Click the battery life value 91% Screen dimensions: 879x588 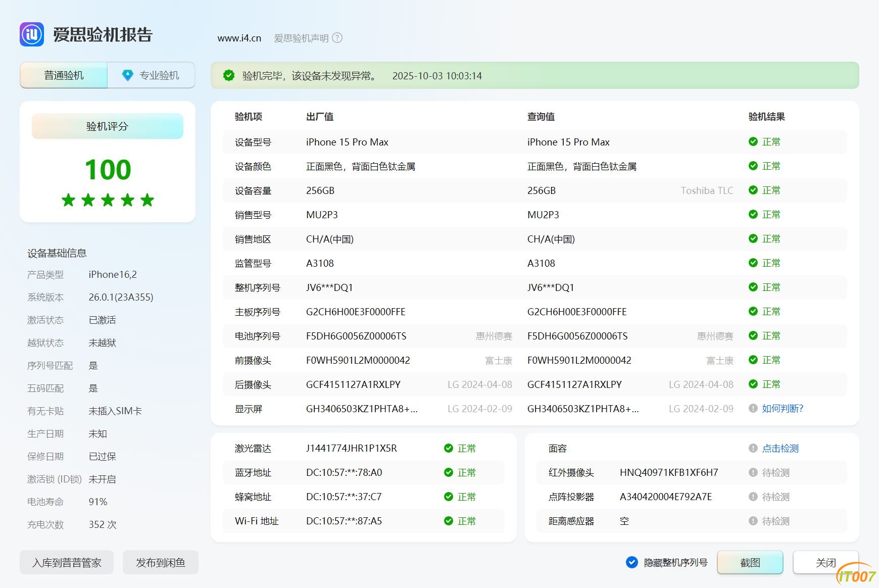pos(98,502)
